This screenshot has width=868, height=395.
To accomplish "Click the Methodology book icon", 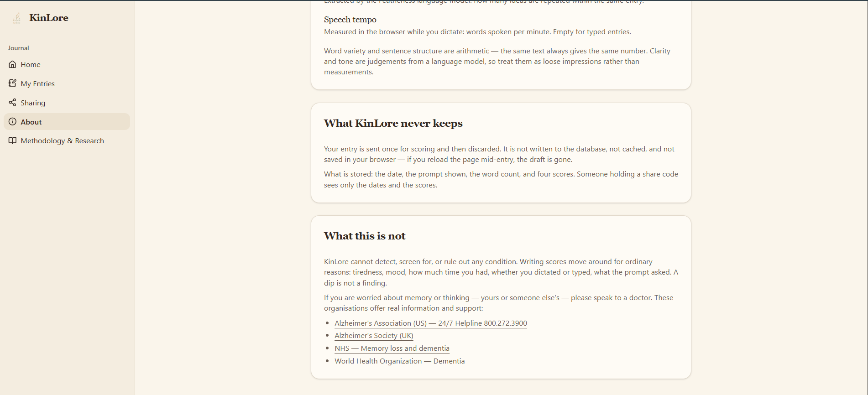I will [12, 140].
